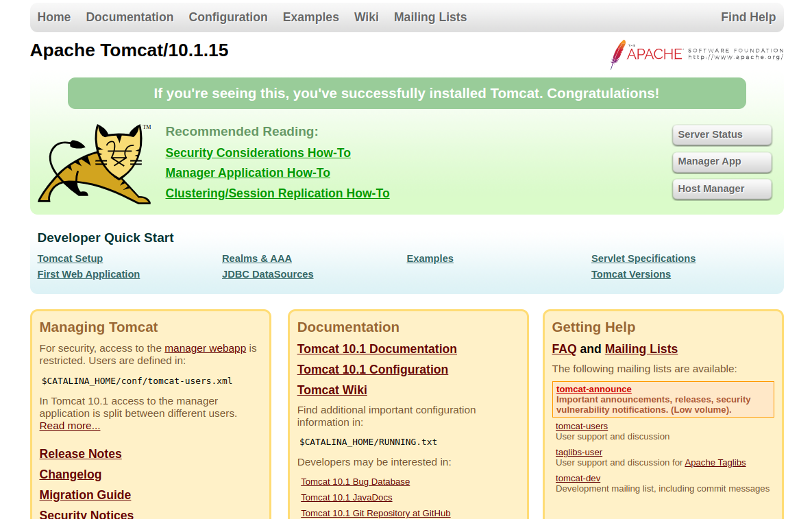This screenshot has width=812, height=519.
Task: Click the Tomcat cat mascot logo
Action: pos(94,165)
